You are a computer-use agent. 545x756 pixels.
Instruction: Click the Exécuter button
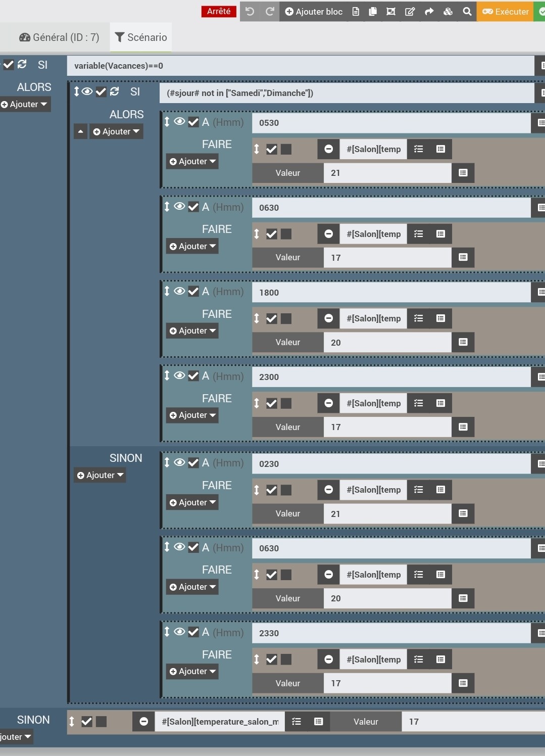pyautogui.click(x=505, y=11)
